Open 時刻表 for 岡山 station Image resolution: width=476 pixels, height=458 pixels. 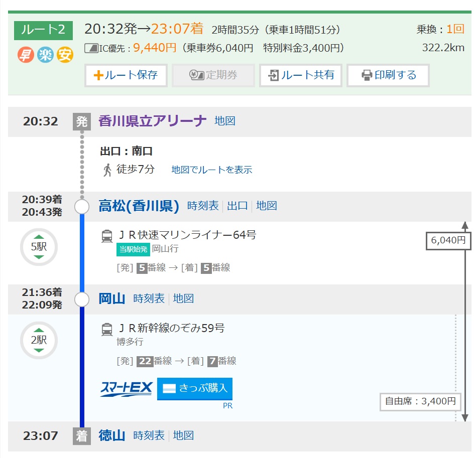click(149, 298)
